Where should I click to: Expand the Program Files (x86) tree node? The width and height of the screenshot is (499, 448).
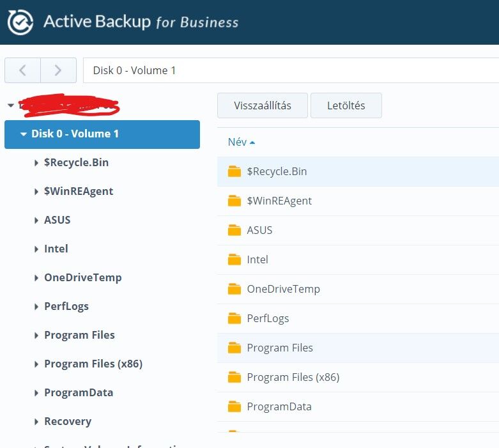[36, 364]
